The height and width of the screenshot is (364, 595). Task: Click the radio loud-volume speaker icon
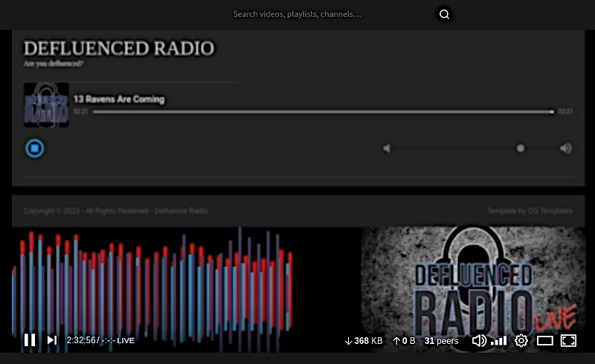(x=566, y=149)
